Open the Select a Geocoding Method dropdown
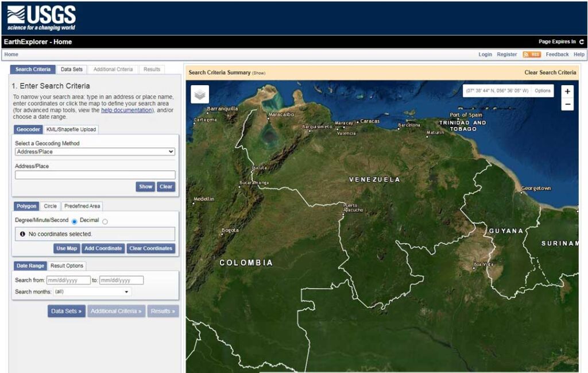 pyautogui.click(x=95, y=151)
